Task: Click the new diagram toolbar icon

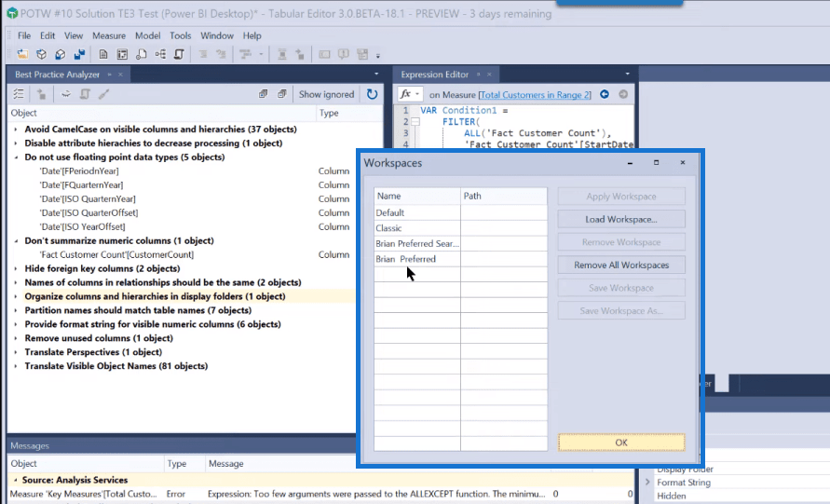Action: 160,54
